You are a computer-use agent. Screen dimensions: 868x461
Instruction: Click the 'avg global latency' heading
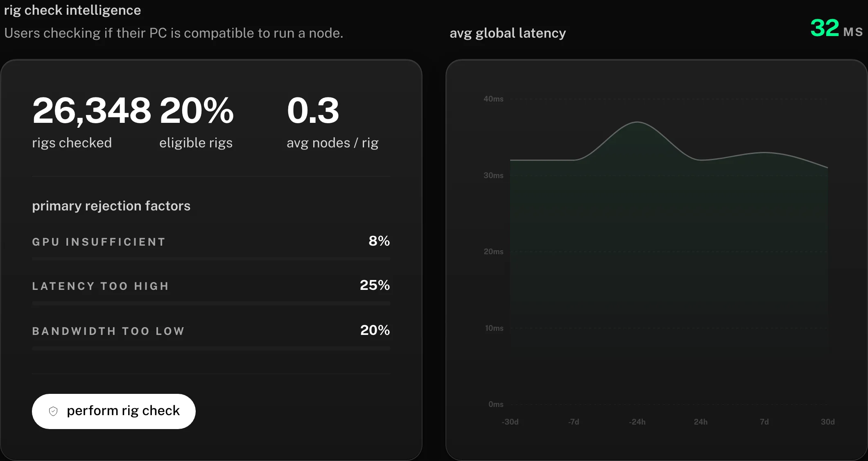508,33
